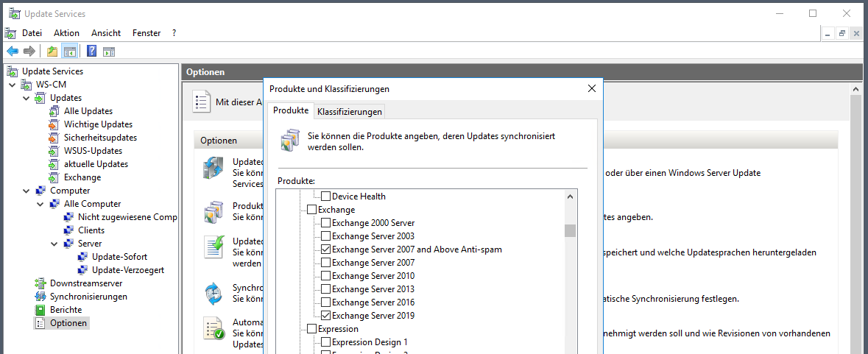Click the products list scroll up arrow
The width and height of the screenshot is (868, 354).
pyautogui.click(x=570, y=196)
